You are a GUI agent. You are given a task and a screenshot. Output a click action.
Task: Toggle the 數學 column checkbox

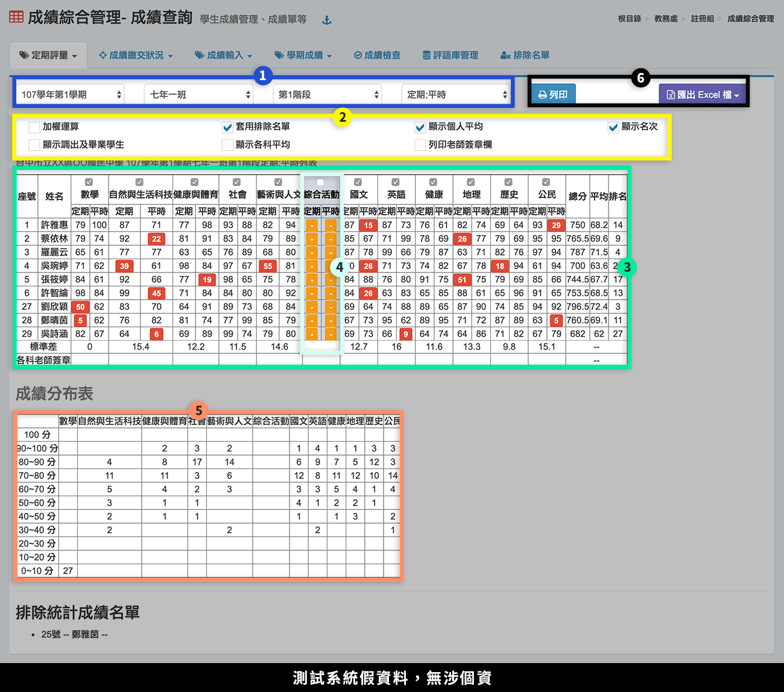[x=89, y=182]
